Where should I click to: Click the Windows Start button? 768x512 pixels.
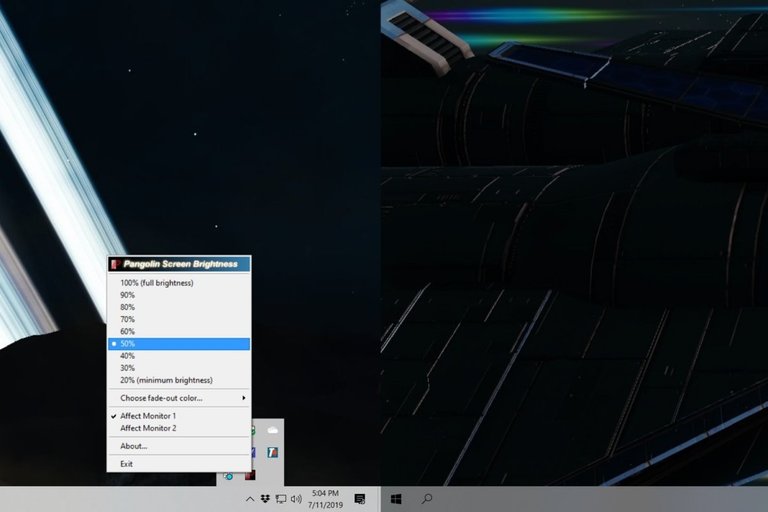(396, 498)
